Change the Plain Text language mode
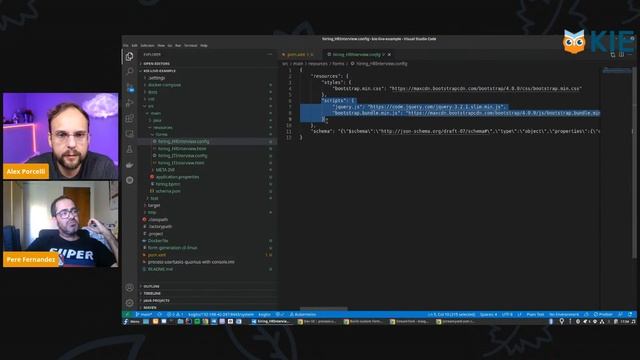640x360 pixels. pyautogui.click(x=535, y=315)
